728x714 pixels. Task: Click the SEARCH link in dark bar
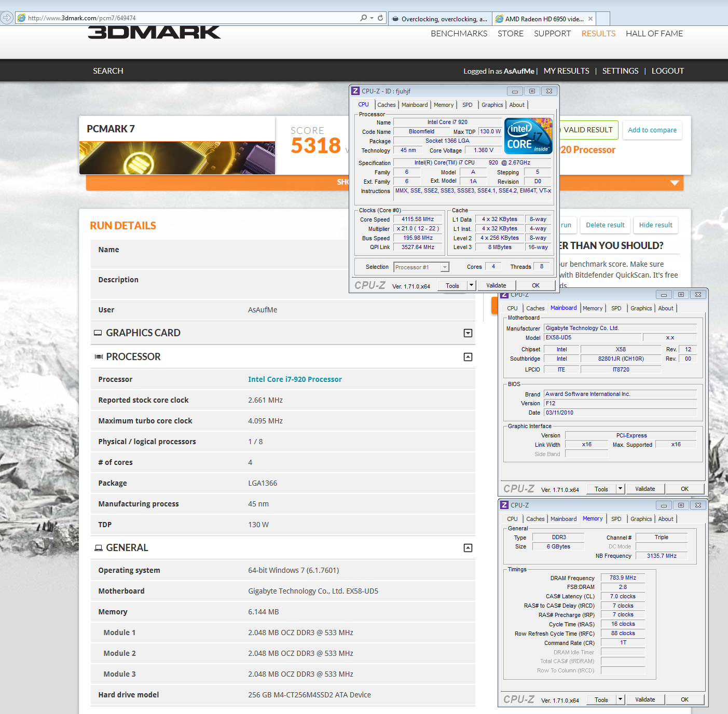coord(108,71)
